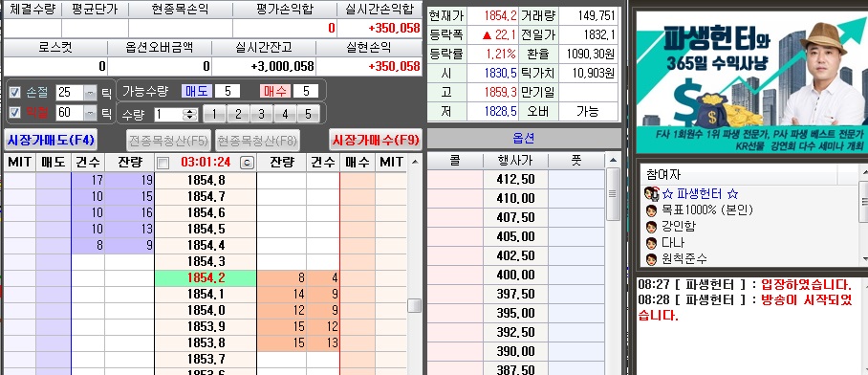Click the 매도 column header
This screenshot has width=868, height=375.
(x=54, y=163)
